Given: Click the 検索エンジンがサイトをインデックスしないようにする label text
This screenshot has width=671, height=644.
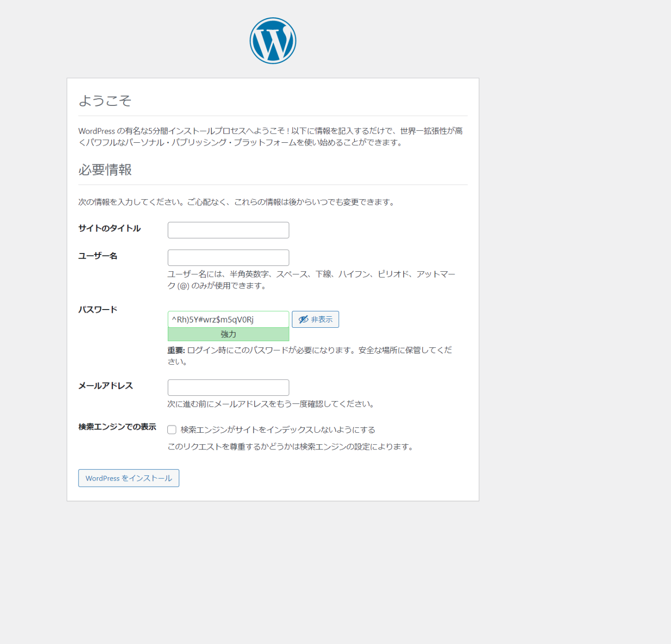Looking at the screenshot, I should 278,430.
